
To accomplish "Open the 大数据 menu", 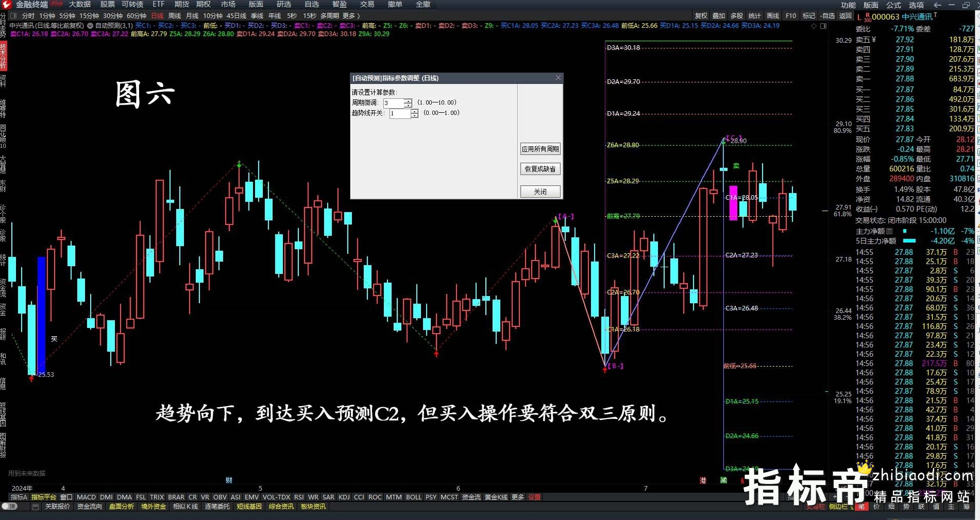I will (x=80, y=4).
